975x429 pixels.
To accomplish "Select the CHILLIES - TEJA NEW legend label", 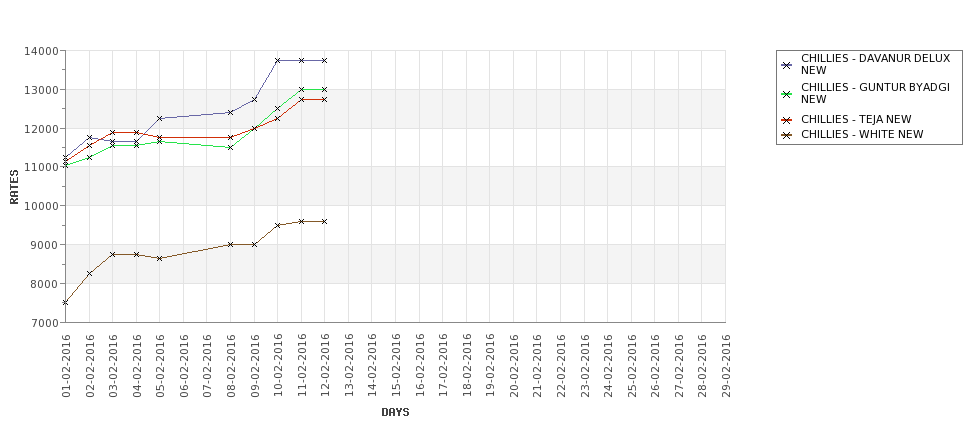I will (856, 119).
